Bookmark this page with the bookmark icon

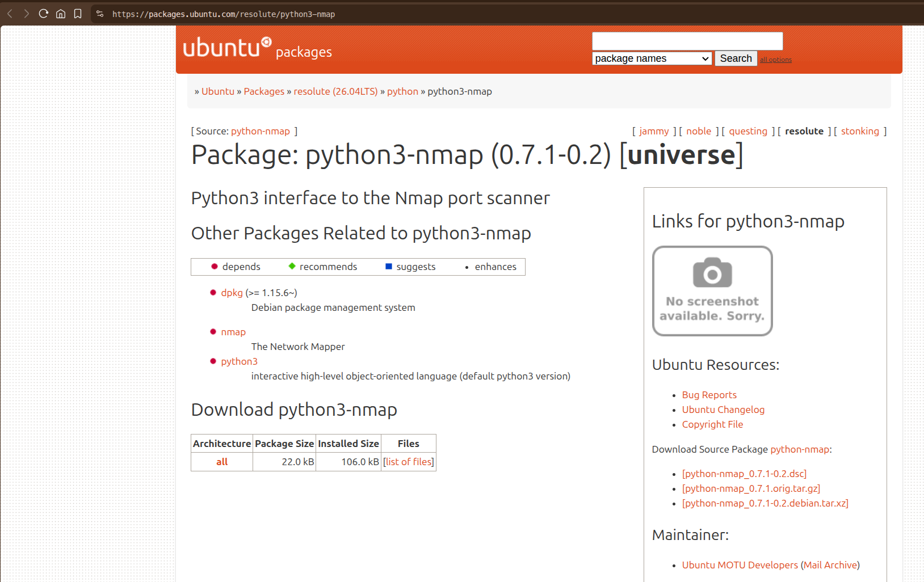tap(78, 14)
